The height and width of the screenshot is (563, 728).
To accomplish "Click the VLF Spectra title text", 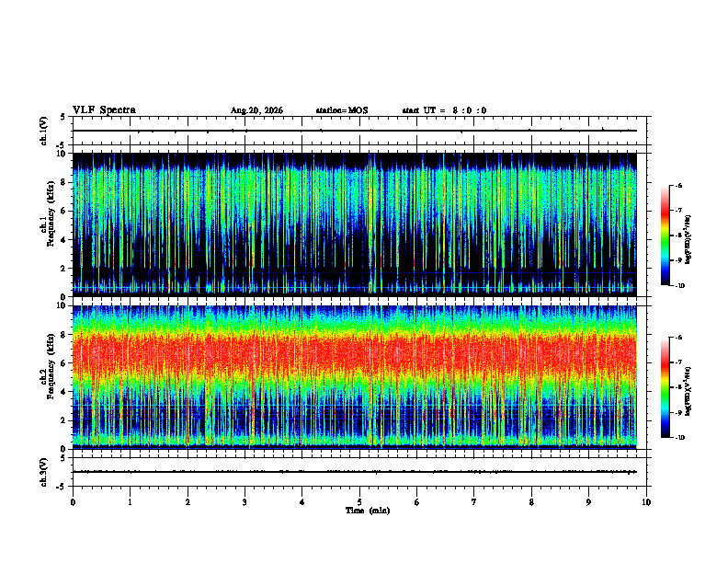I will pyautogui.click(x=104, y=110).
